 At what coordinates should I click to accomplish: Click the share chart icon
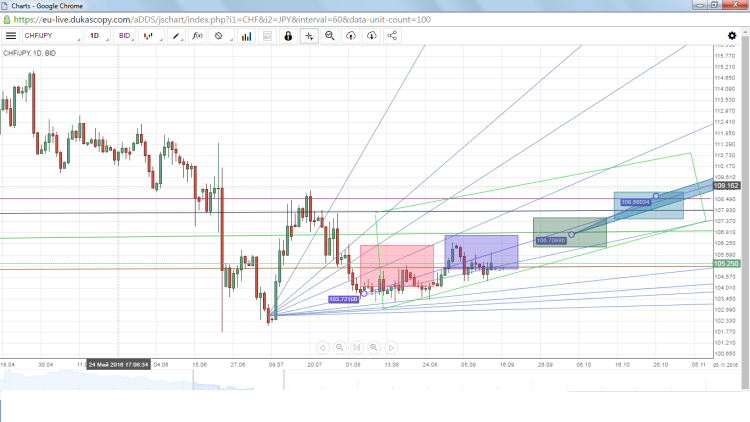392,35
